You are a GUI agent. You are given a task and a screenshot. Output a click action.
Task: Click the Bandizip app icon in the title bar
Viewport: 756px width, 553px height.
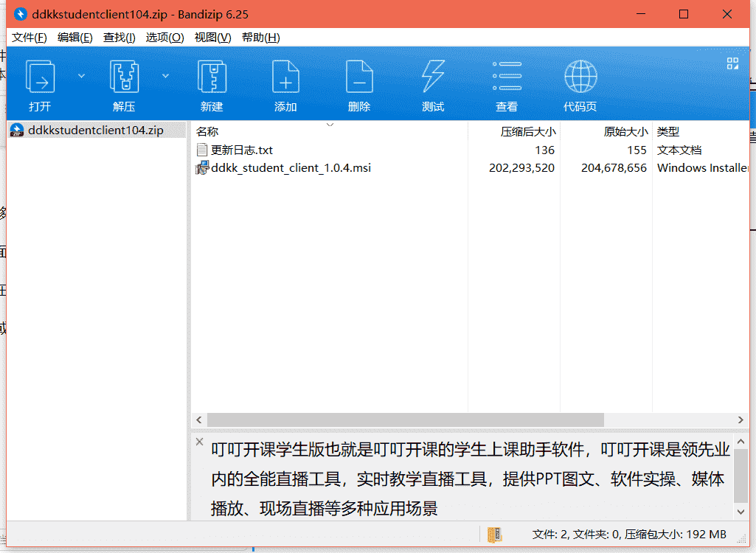[20, 14]
